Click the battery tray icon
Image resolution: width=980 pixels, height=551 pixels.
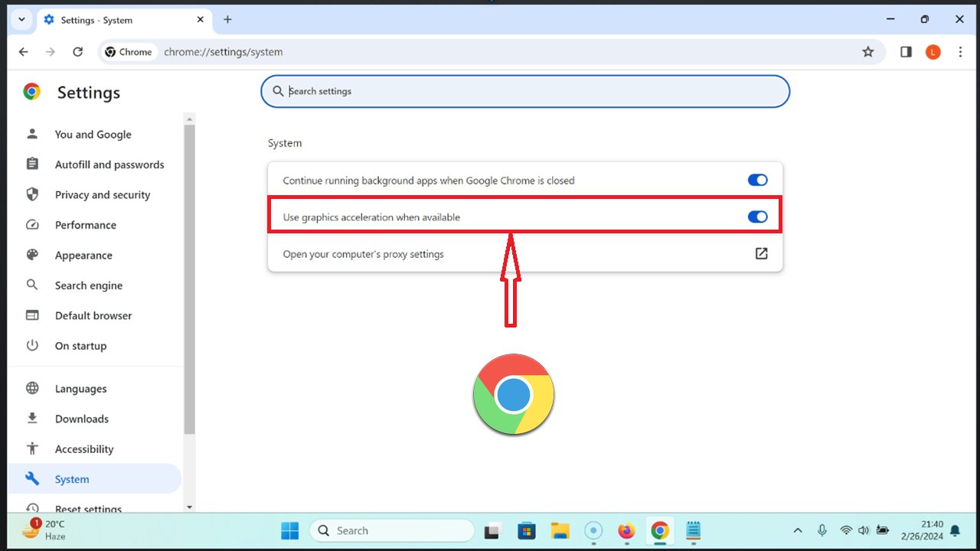point(883,530)
